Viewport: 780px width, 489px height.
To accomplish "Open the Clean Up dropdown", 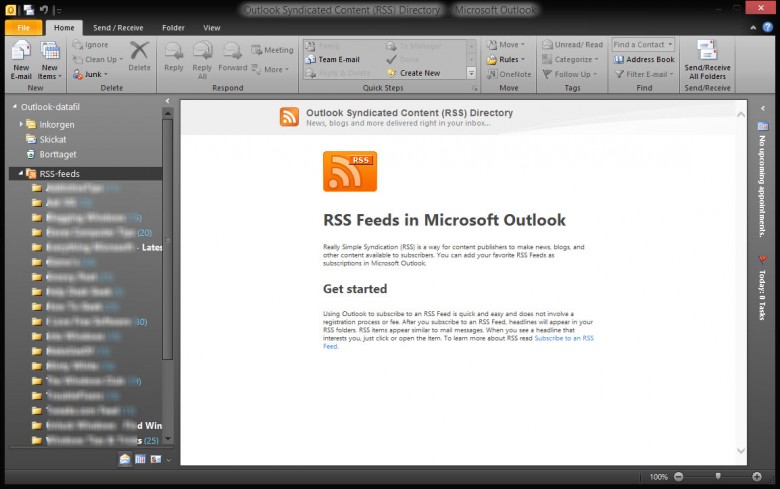I will tap(98, 59).
